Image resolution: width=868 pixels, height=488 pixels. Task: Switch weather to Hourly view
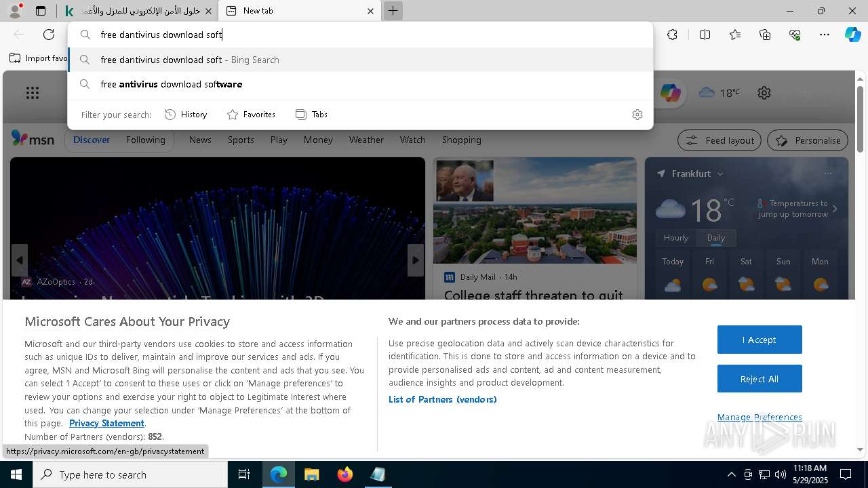tap(675, 238)
